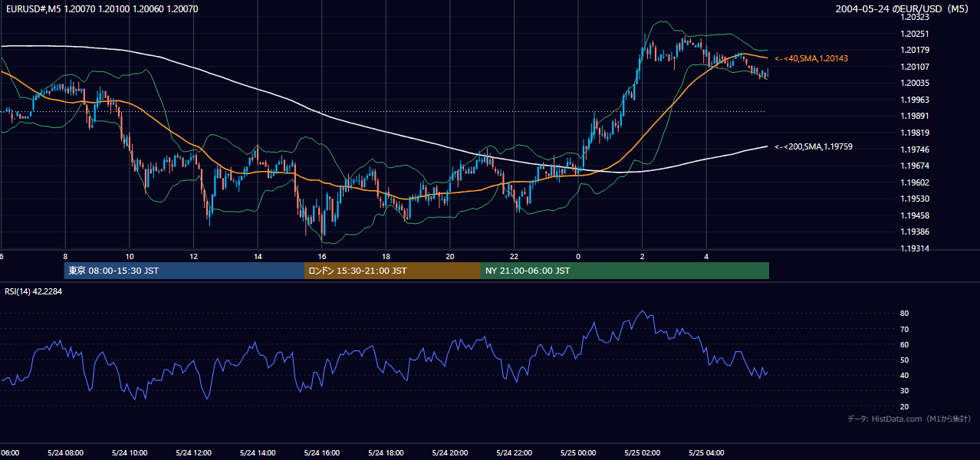Click the 5/24 16:00 time axis label
Viewport: 980px width, 460px height.
(321, 452)
